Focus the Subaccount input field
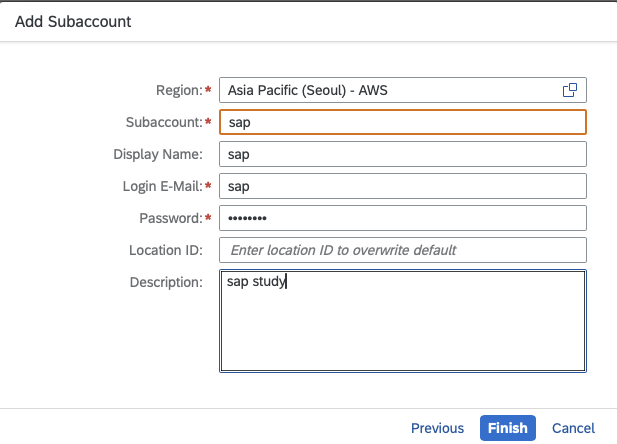This screenshot has width=617, height=444. (x=402, y=122)
